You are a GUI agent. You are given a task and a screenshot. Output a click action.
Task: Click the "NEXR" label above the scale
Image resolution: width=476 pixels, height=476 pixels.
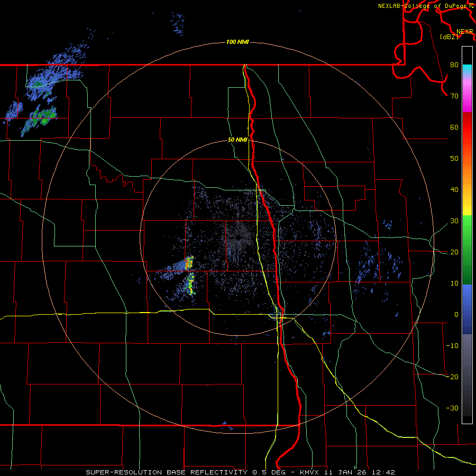464,32
